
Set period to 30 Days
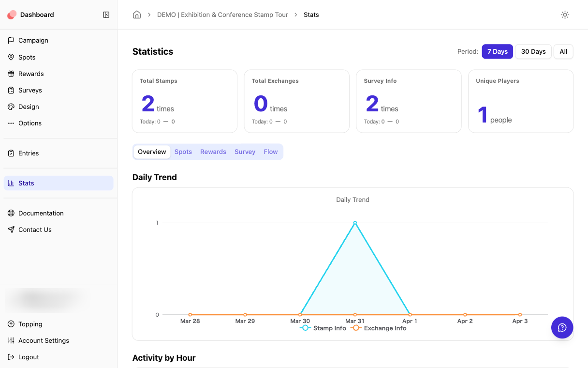[x=533, y=51]
